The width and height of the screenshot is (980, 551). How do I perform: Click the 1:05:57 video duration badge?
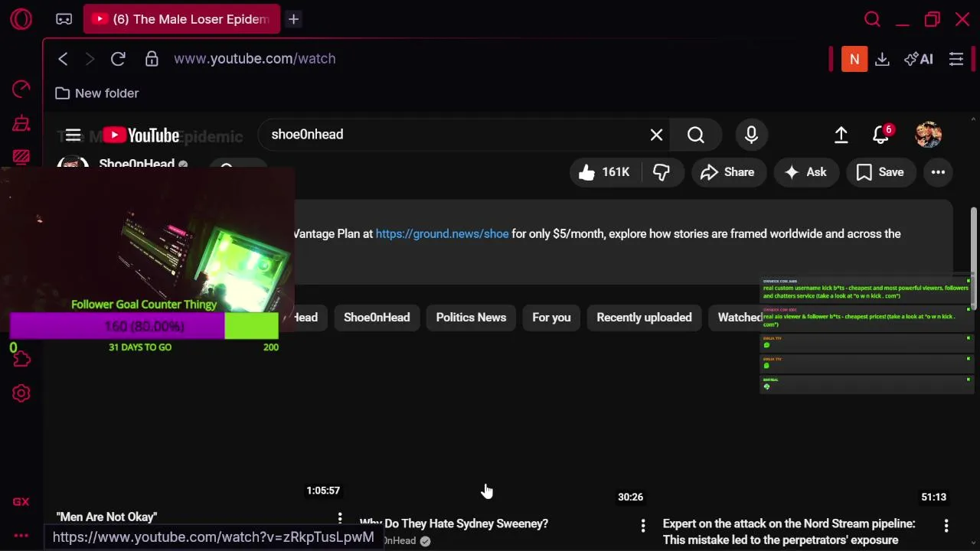click(x=323, y=491)
